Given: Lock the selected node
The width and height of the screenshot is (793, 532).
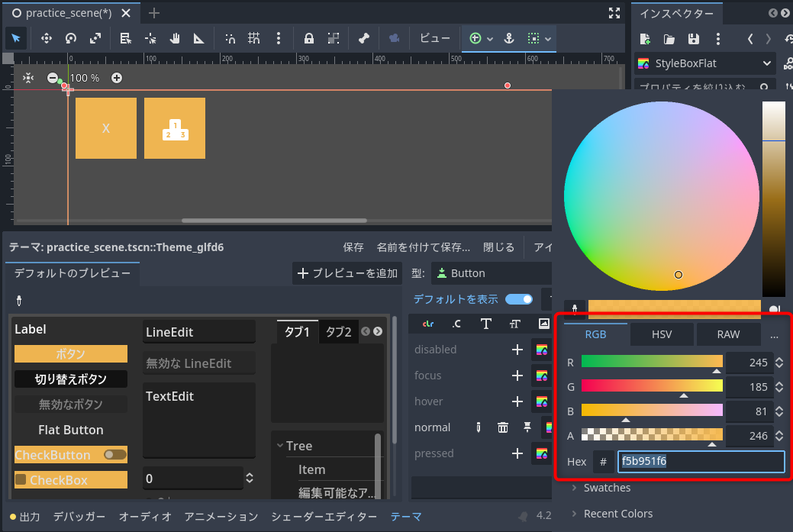Looking at the screenshot, I should pos(308,38).
